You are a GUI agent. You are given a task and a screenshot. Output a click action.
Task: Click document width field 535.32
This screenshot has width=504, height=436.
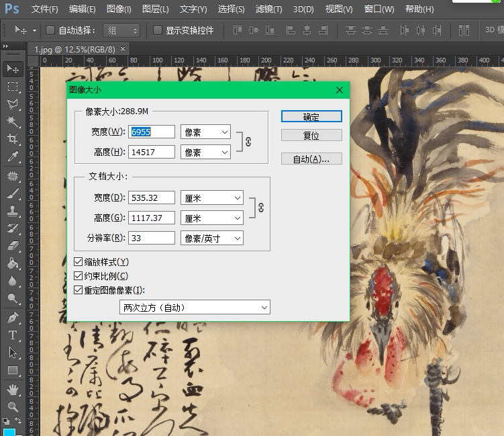(x=152, y=198)
